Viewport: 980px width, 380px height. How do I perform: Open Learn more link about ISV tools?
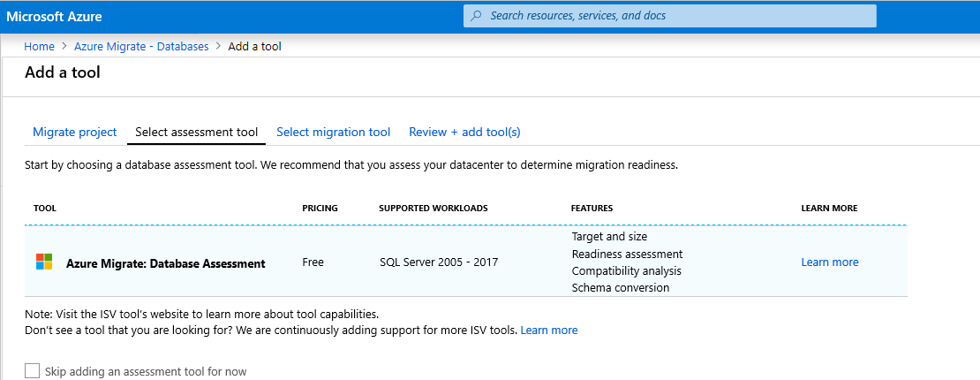point(548,330)
